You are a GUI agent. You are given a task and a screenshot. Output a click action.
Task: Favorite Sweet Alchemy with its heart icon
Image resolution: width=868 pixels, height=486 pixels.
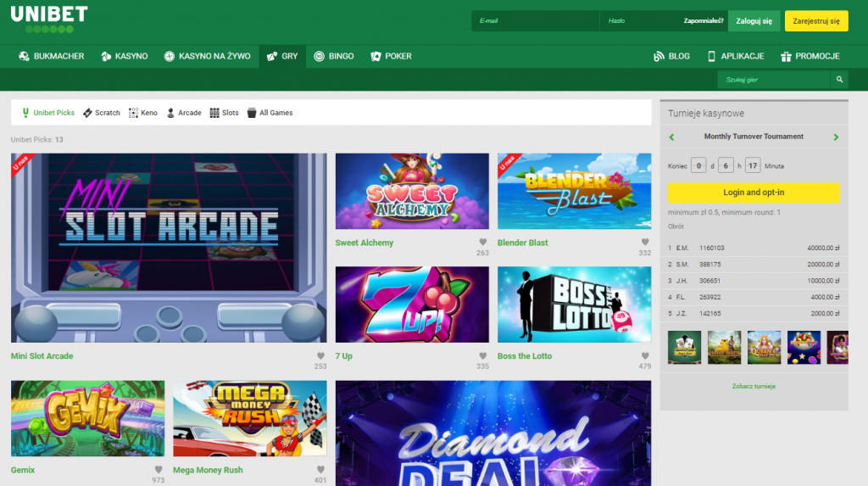tap(482, 243)
